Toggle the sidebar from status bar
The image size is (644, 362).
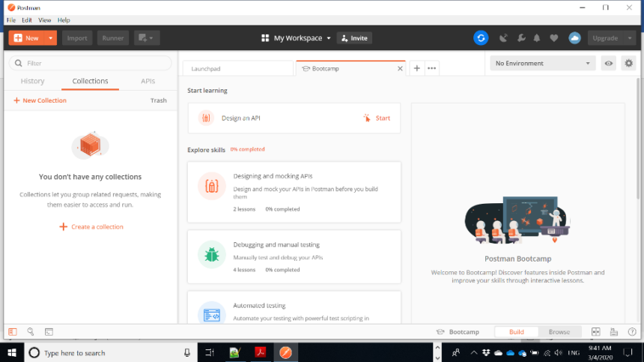click(13, 331)
